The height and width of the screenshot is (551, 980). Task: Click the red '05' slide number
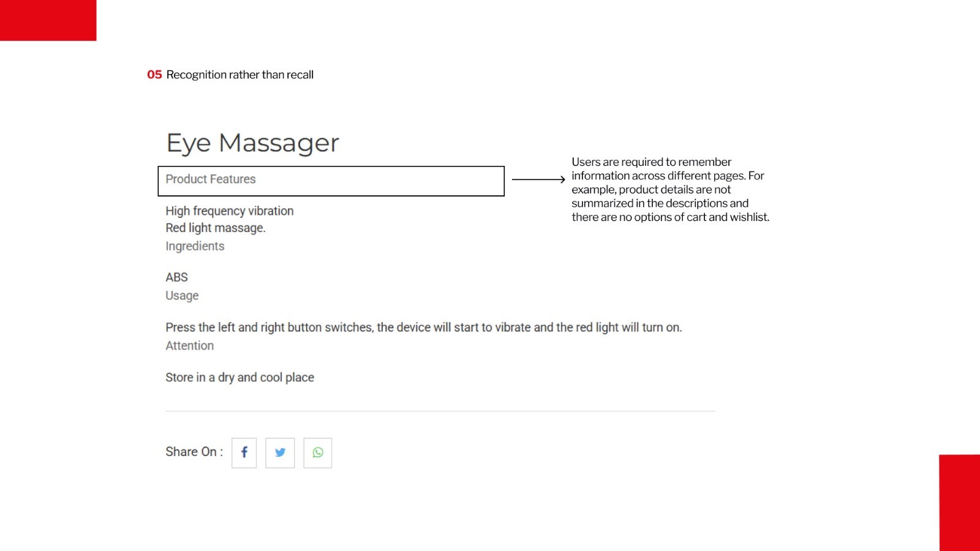click(x=154, y=75)
